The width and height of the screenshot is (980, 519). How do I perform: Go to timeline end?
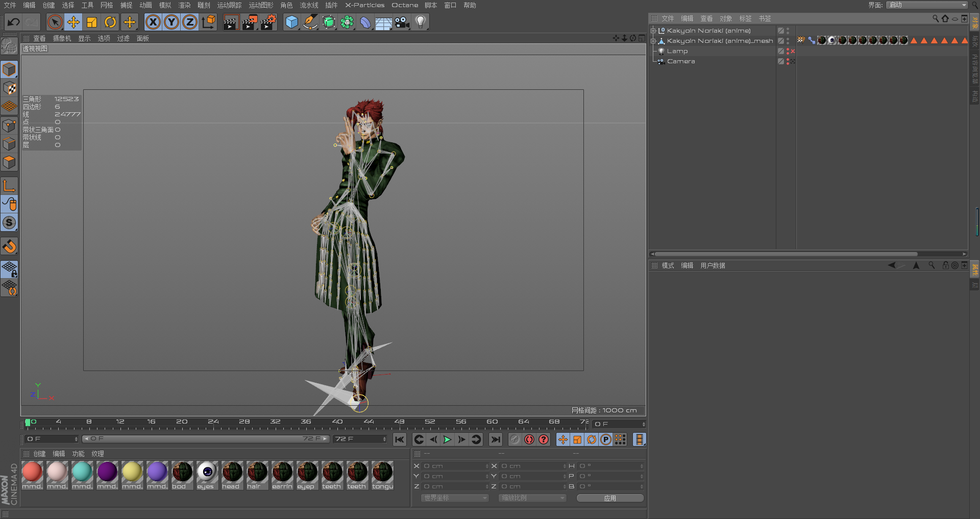[495, 439]
